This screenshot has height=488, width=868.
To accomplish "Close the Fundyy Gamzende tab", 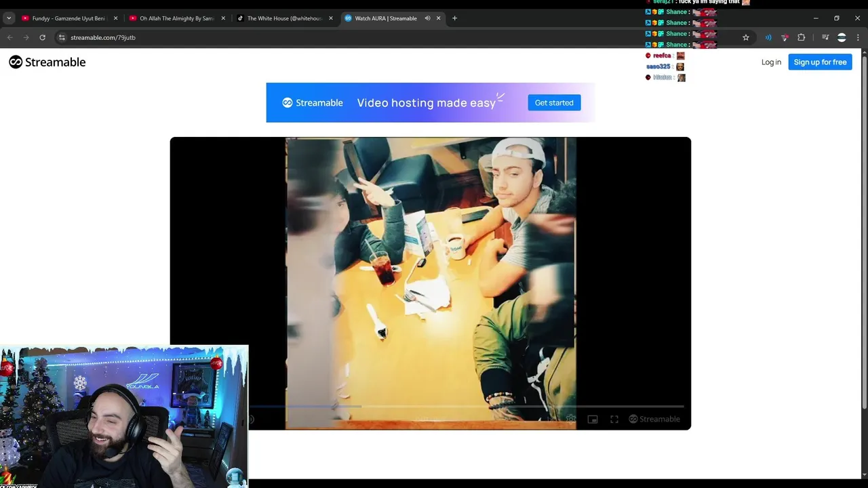I will point(115,18).
